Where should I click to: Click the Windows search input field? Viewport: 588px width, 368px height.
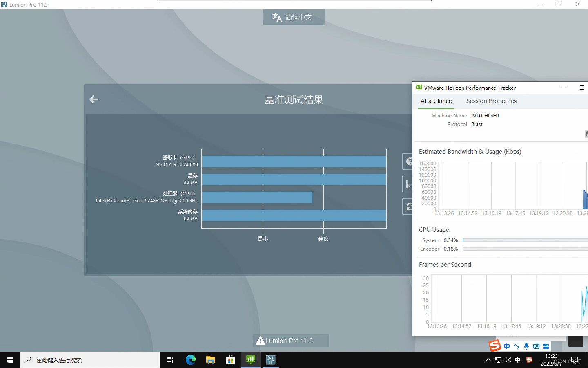pos(90,360)
